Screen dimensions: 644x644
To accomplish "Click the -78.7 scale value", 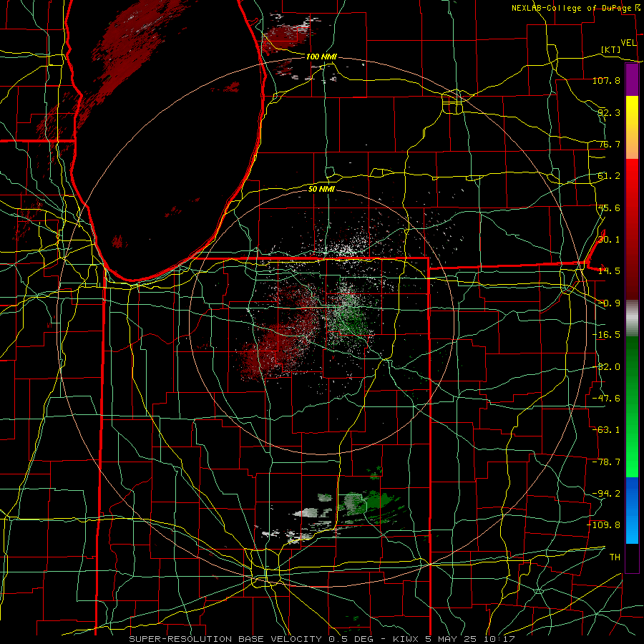I will [x=606, y=462].
